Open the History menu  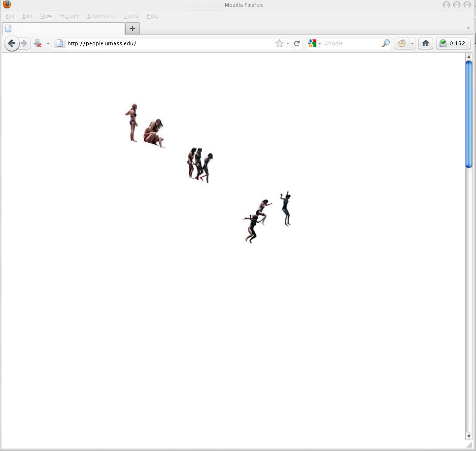(69, 16)
